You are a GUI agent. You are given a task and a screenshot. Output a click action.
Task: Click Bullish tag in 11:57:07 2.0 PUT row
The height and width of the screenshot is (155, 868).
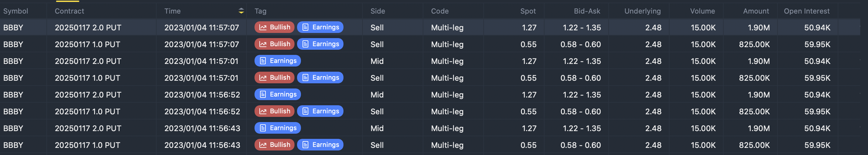pos(274,27)
